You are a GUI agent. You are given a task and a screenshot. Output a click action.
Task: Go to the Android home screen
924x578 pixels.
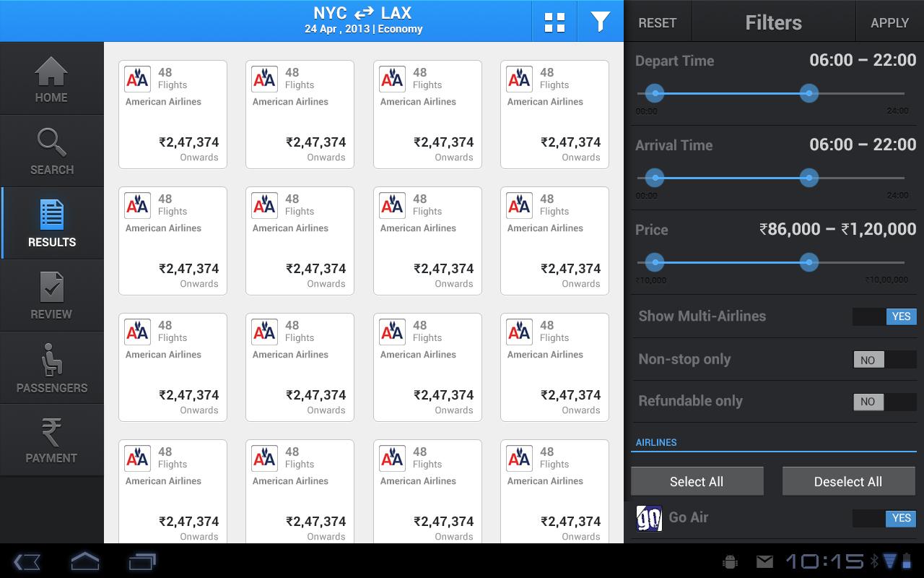(84, 561)
